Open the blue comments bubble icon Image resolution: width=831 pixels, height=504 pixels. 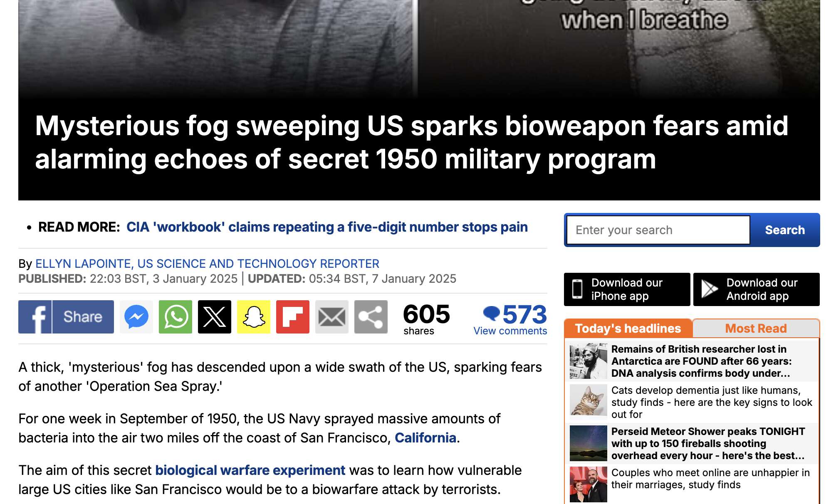[492, 313]
